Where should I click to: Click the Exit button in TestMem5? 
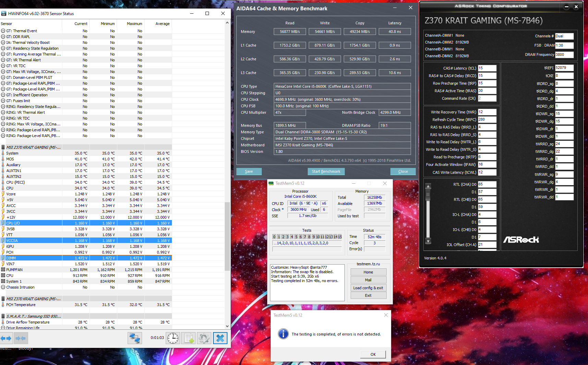click(368, 295)
